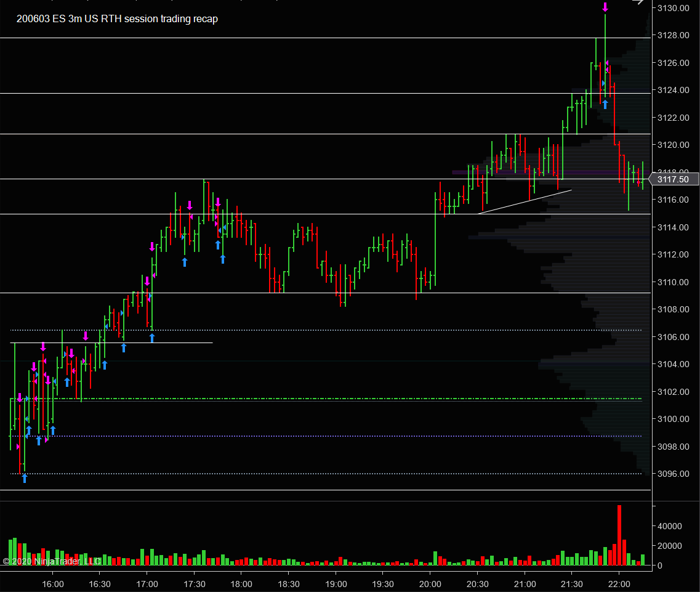Click the chart title '200603 ES 3m US RTH session trading recap'
Image resolution: width=700 pixels, height=592 pixels.
117,18
